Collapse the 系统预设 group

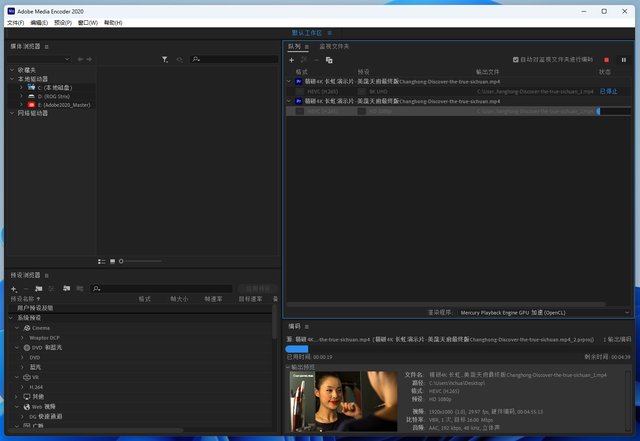[x=11, y=318]
